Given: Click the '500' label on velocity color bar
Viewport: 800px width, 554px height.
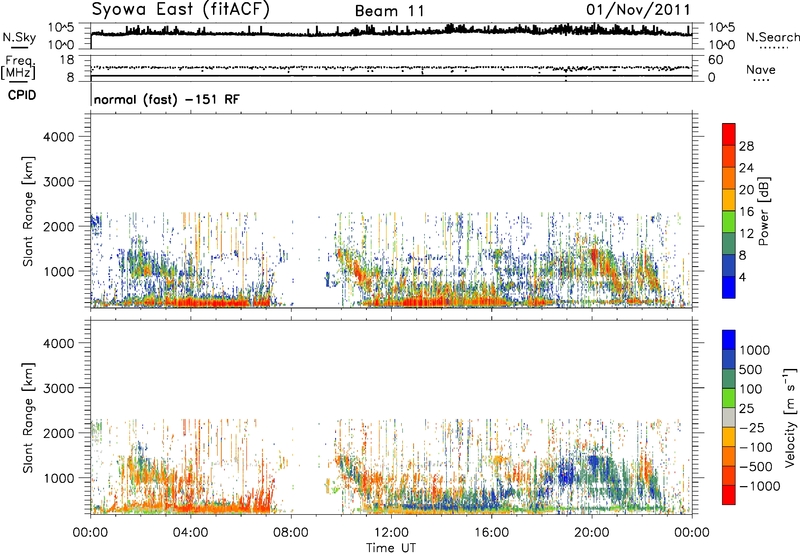Looking at the screenshot, I should coord(751,369).
